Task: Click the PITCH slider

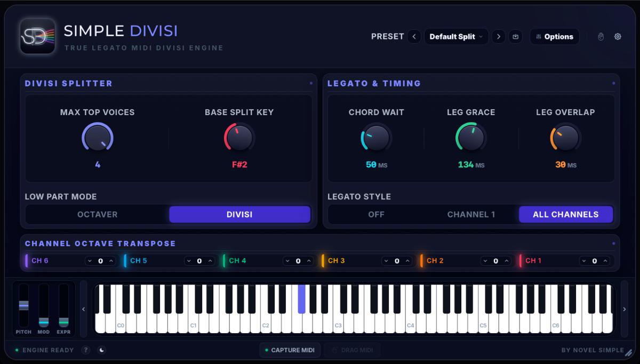Action: tap(23, 305)
